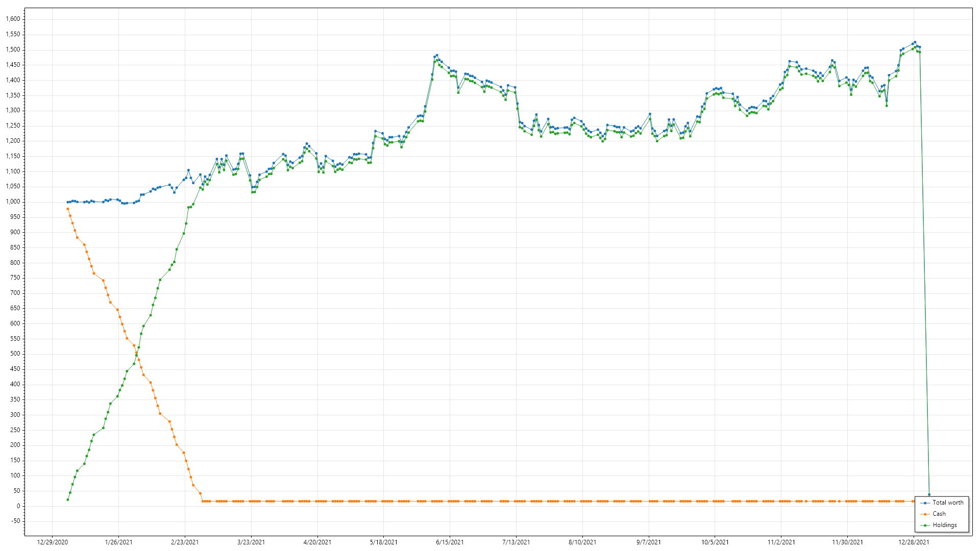Image resolution: width=980 pixels, height=551 pixels.
Task: Click the 550 value axis label
Action: coord(15,339)
